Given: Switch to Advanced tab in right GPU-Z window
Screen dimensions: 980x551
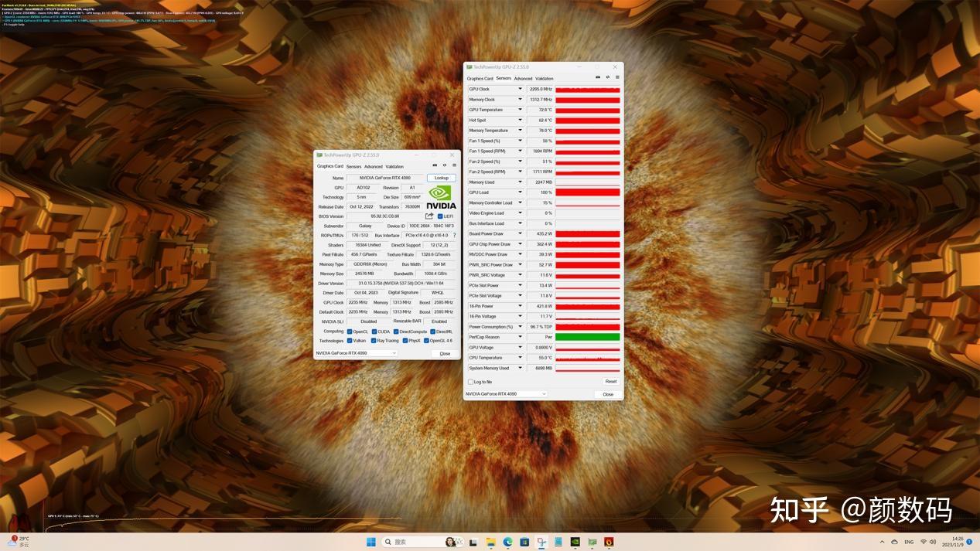Looking at the screenshot, I should 524,78.
